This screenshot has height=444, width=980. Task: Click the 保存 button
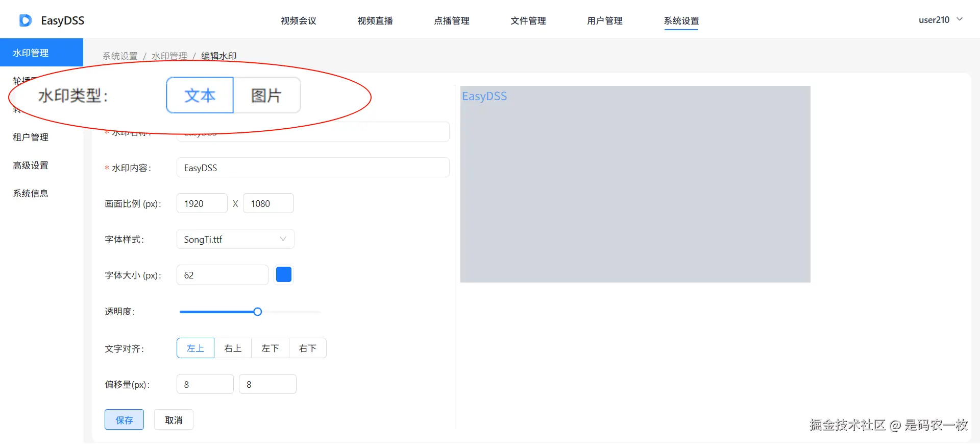[124, 419]
